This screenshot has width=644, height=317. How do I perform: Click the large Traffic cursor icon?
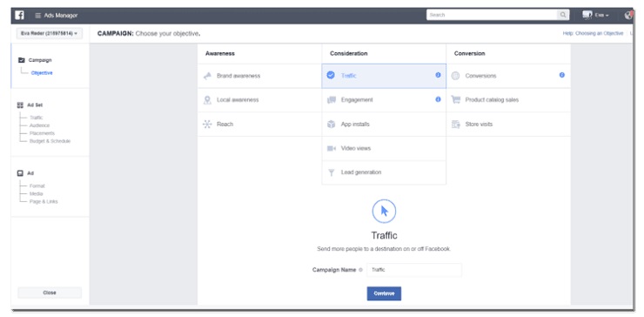point(384,212)
